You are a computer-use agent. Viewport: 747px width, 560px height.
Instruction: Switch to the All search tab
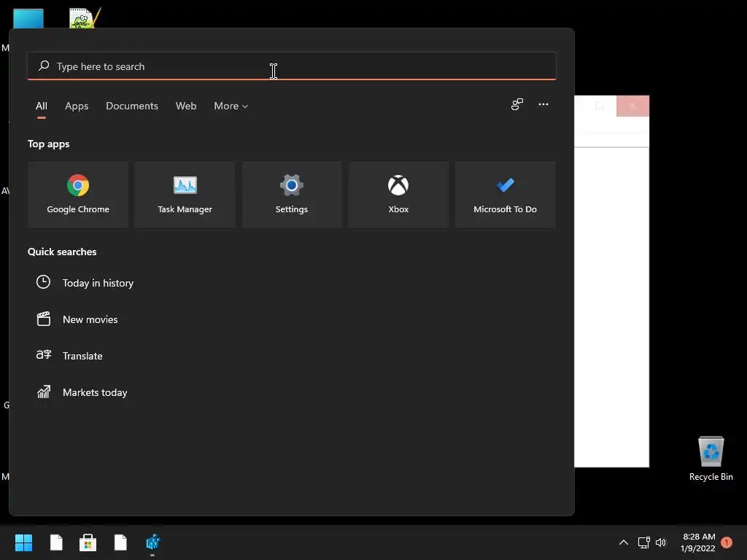click(x=42, y=106)
